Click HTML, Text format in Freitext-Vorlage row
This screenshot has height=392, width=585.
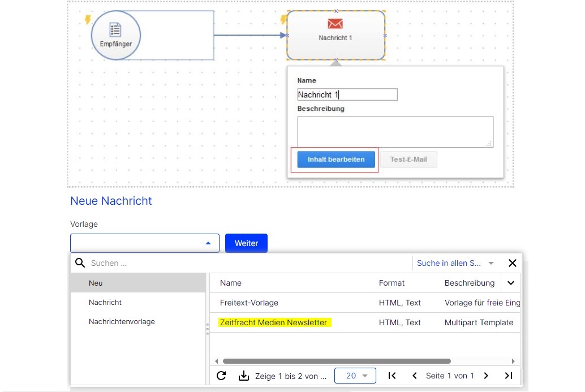click(x=399, y=303)
